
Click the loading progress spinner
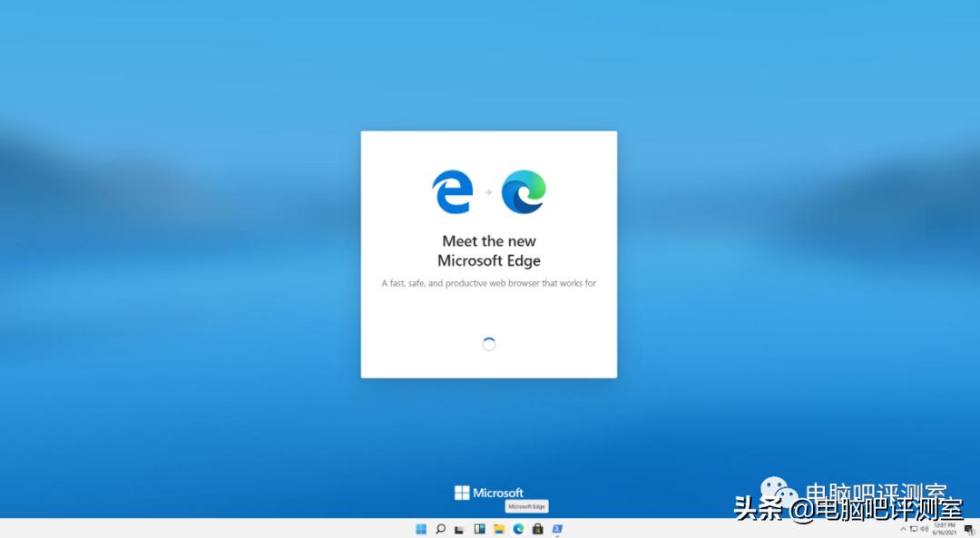[x=489, y=344]
